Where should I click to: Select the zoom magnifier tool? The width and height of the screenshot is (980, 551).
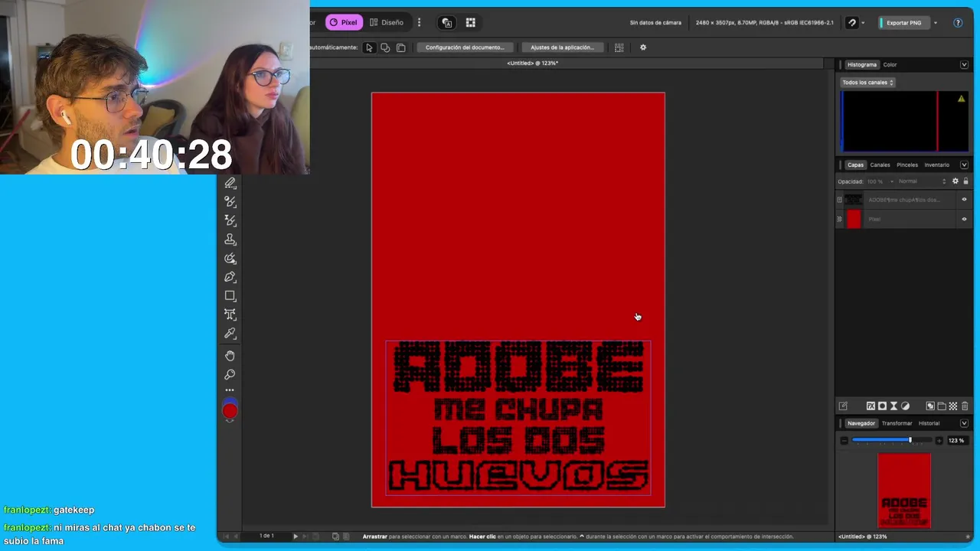pyautogui.click(x=230, y=374)
